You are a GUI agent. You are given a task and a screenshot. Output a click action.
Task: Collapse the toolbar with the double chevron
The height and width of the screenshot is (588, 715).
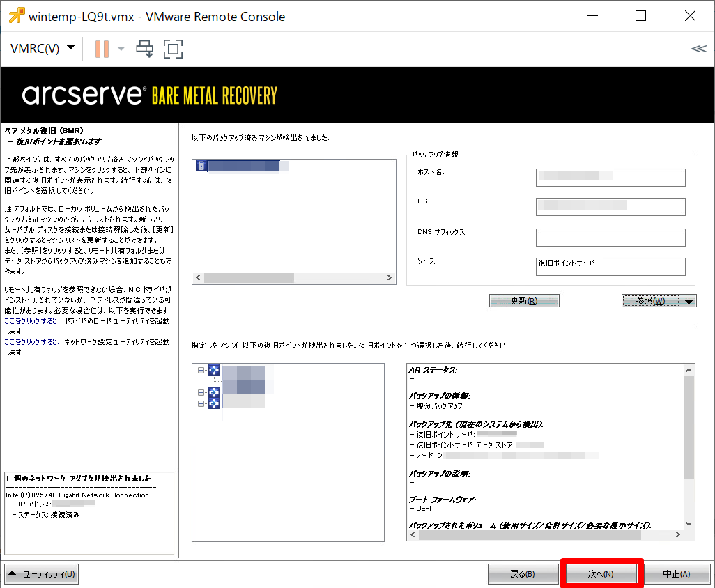pyautogui.click(x=698, y=49)
